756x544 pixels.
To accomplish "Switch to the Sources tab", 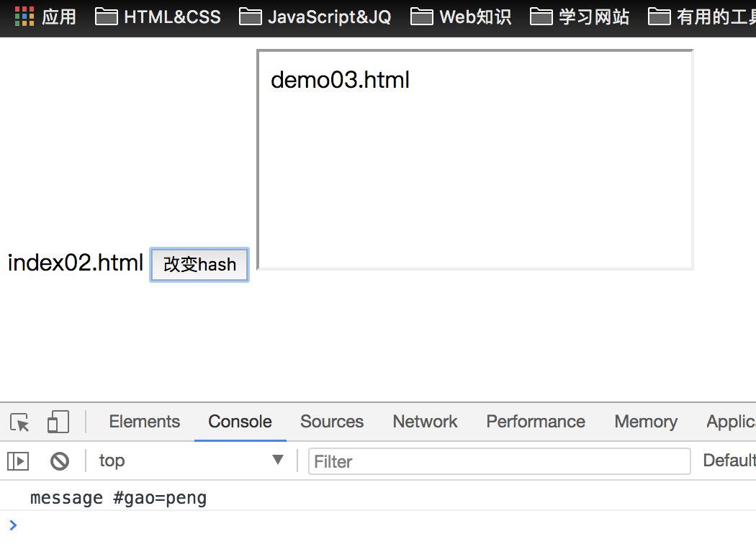I will (x=332, y=422).
